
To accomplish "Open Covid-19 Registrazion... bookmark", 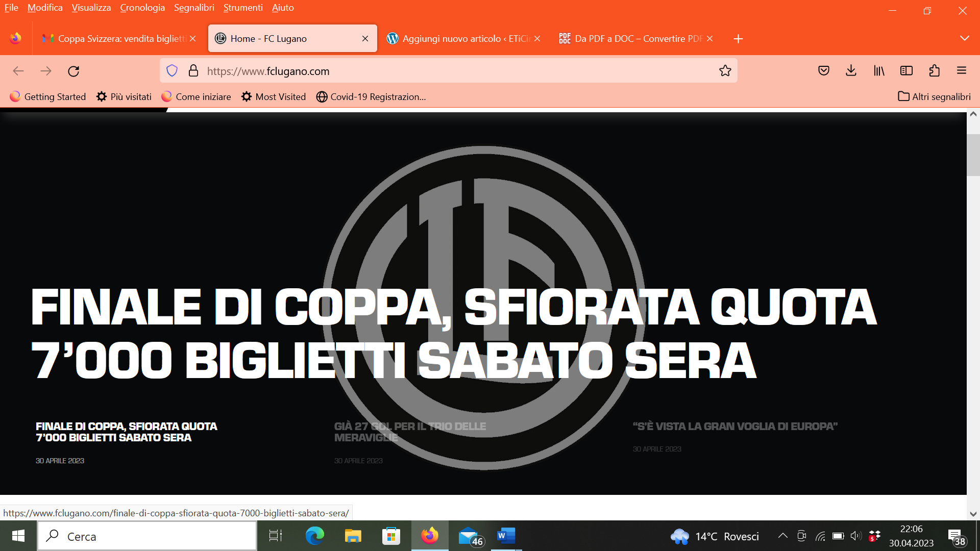I will coord(371,96).
